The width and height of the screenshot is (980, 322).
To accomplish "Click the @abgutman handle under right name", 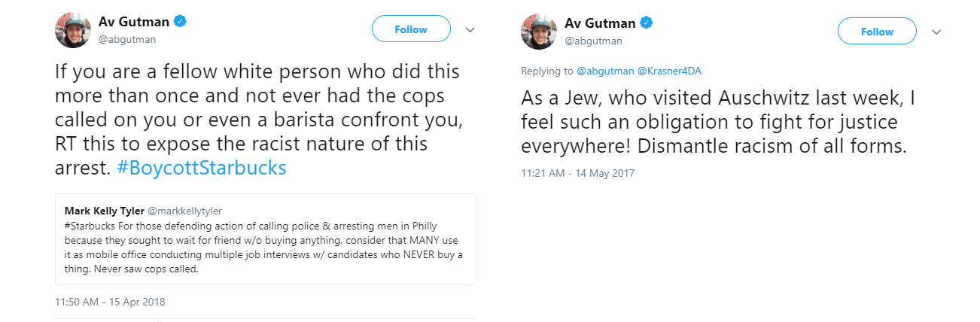I will pyautogui.click(x=594, y=41).
